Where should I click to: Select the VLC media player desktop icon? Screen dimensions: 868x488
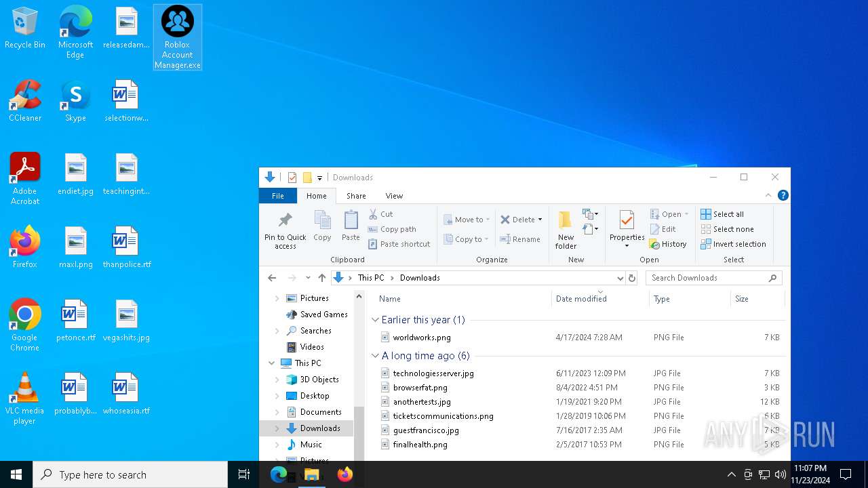pos(25,398)
